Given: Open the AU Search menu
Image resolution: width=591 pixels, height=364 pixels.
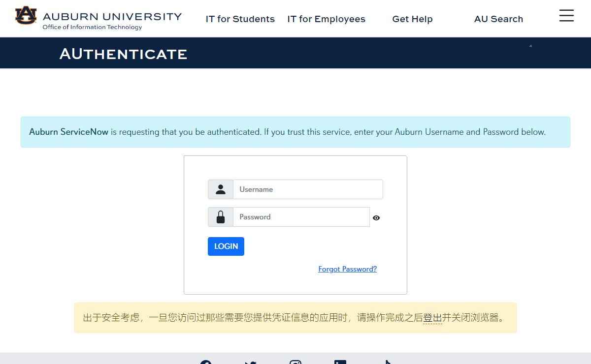Looking at the screenshot, I should [498, 19].
